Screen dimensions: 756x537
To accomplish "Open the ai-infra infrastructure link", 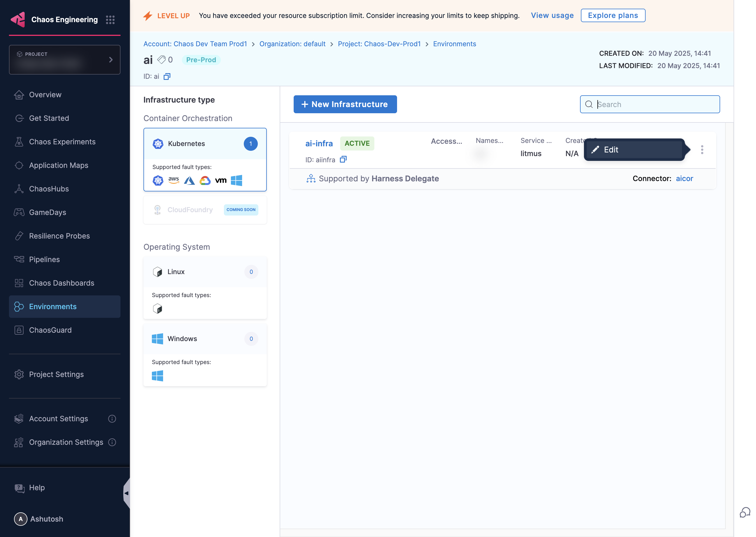I will point(319,143).
